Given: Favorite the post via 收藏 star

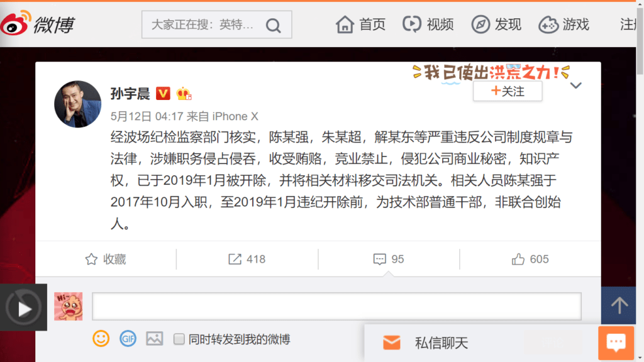Looking at the screenshot, I should tap(106, 260).
